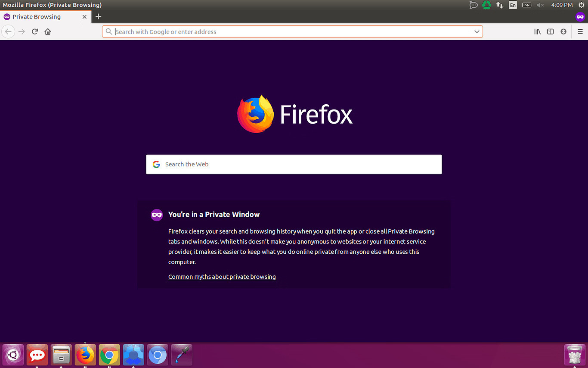The height and width of the screenshot is (368, 588).
Task: Open new tab with plus button
Action: pyautogui.click(x=98, y=17)
